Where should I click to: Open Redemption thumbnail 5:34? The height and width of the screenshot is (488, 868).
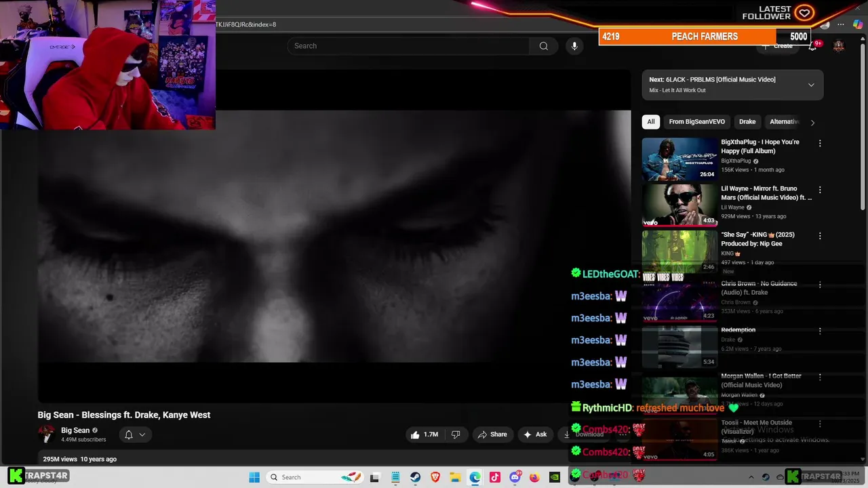679,347
